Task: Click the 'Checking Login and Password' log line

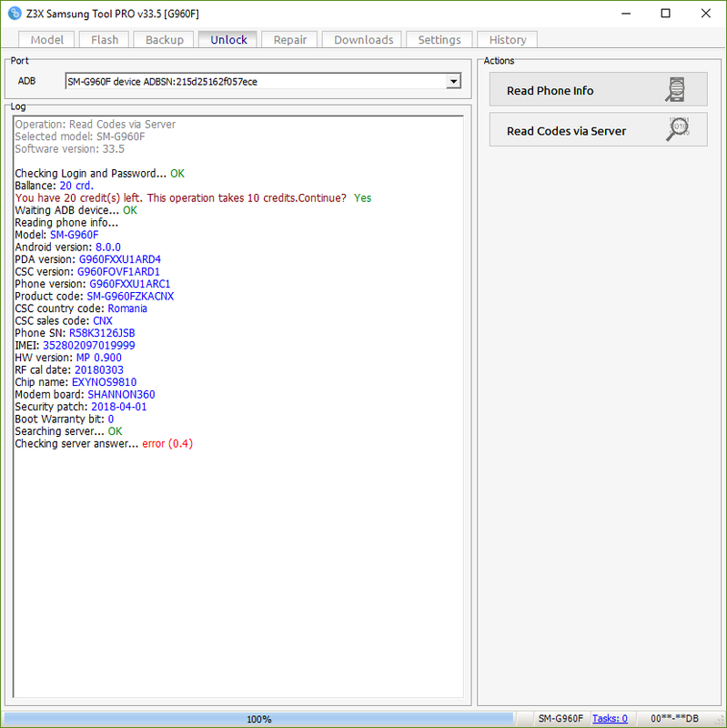Action: coord(99,174)
